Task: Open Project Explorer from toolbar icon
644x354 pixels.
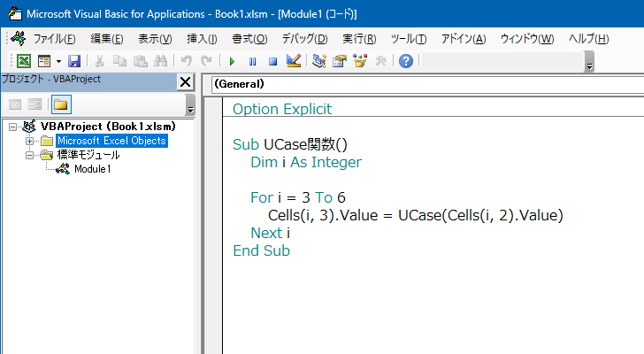Action: [x=319, y=61]
